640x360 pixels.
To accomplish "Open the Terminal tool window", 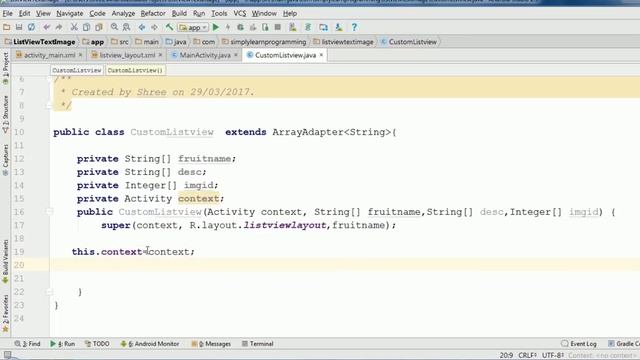I will (258, 344).
